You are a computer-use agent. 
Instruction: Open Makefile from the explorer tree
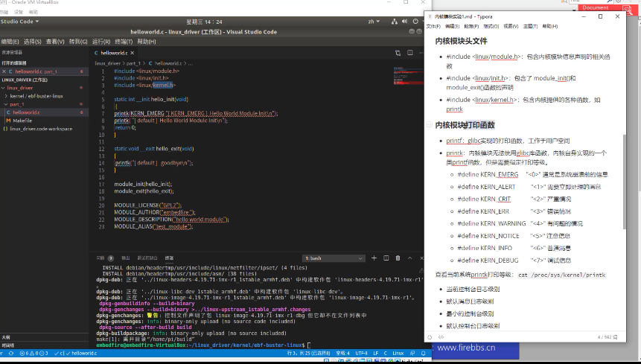(22, 120)
